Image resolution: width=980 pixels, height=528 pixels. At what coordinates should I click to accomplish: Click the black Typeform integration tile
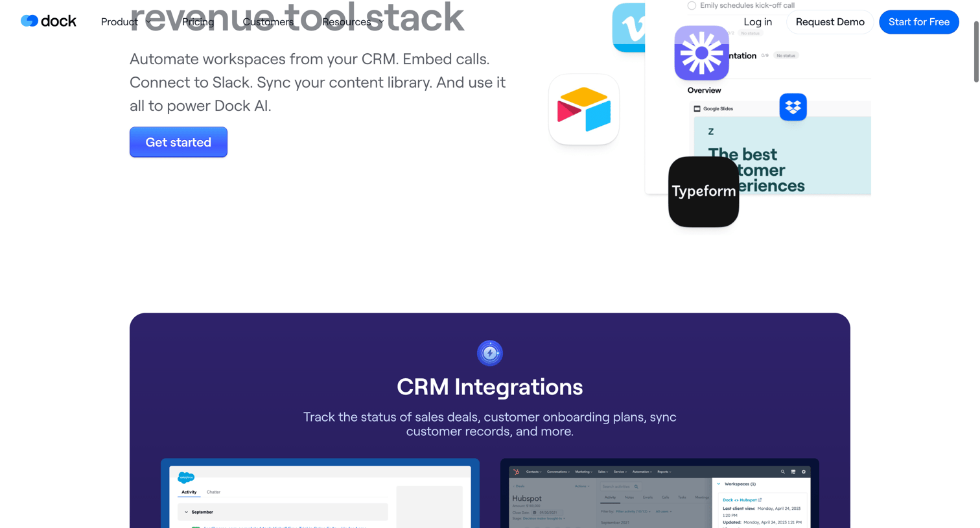pyautogui.click(x=703, y=191)
